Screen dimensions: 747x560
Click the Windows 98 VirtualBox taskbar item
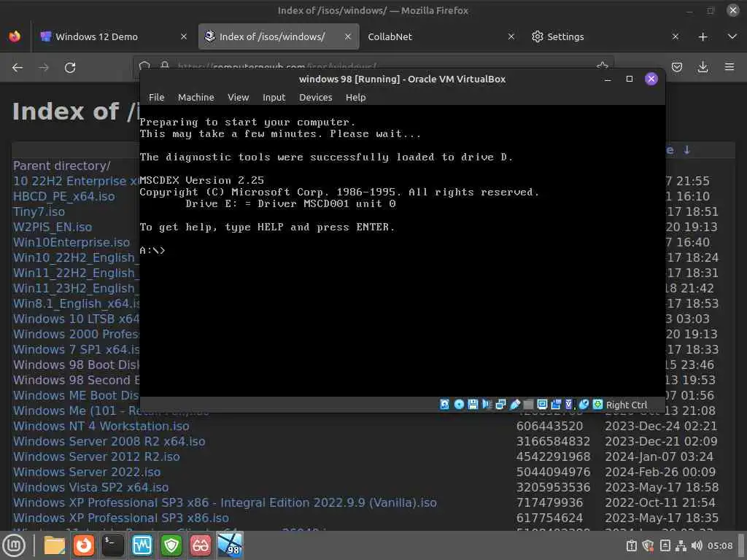pos(230,545)
